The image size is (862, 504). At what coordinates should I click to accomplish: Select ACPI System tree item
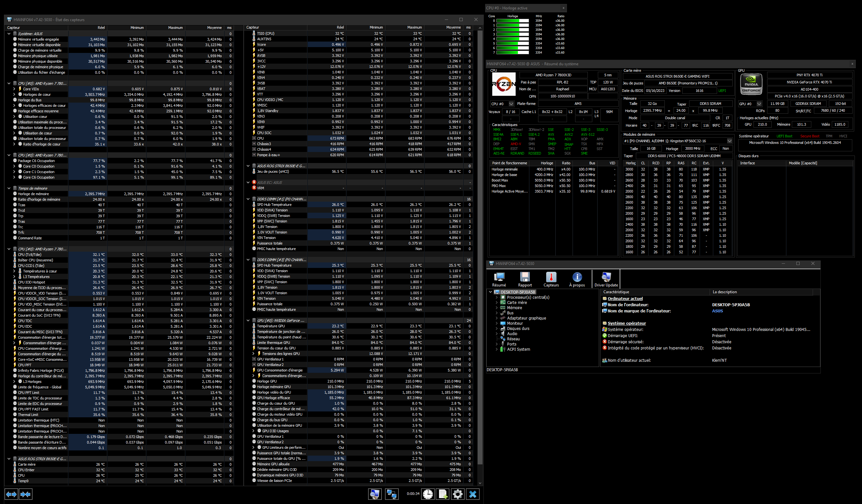coord(519,349)
